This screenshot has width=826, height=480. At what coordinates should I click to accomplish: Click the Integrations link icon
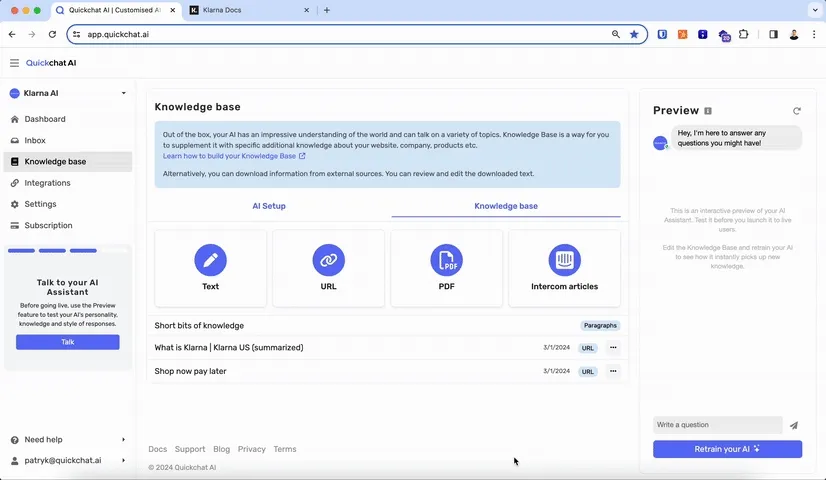click(15, 183)
